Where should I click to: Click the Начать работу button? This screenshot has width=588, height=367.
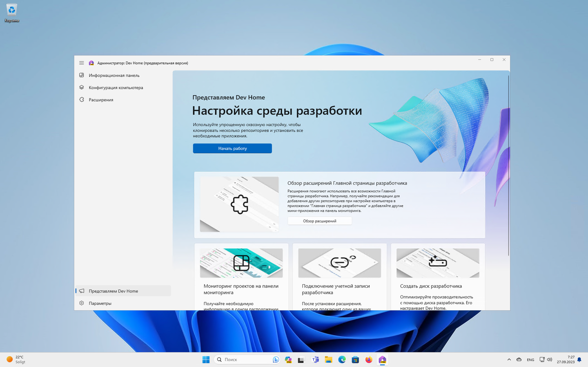click(x=232, y=148)
